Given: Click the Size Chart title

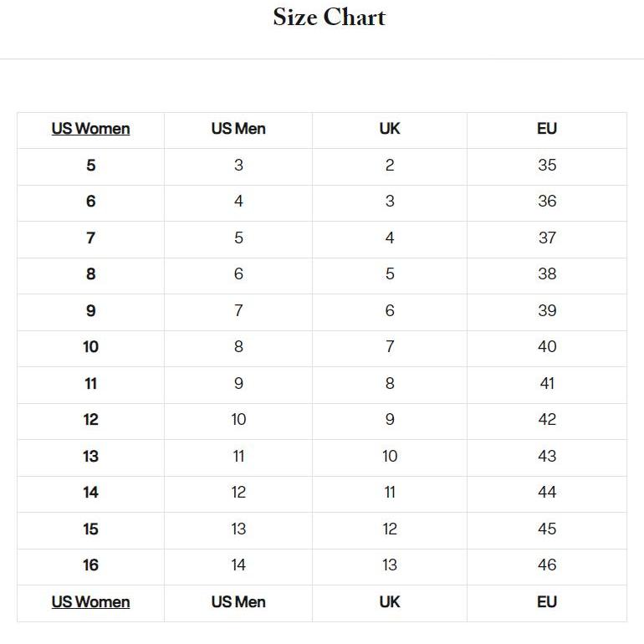Looking at the screenshot, I should [x=329, y=18].
